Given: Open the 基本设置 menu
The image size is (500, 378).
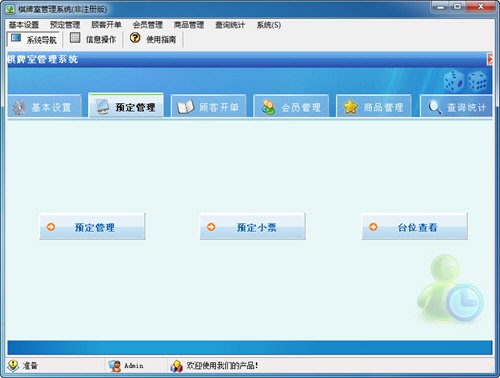Looking at the screenshot, I should click(x=24, y=25).
